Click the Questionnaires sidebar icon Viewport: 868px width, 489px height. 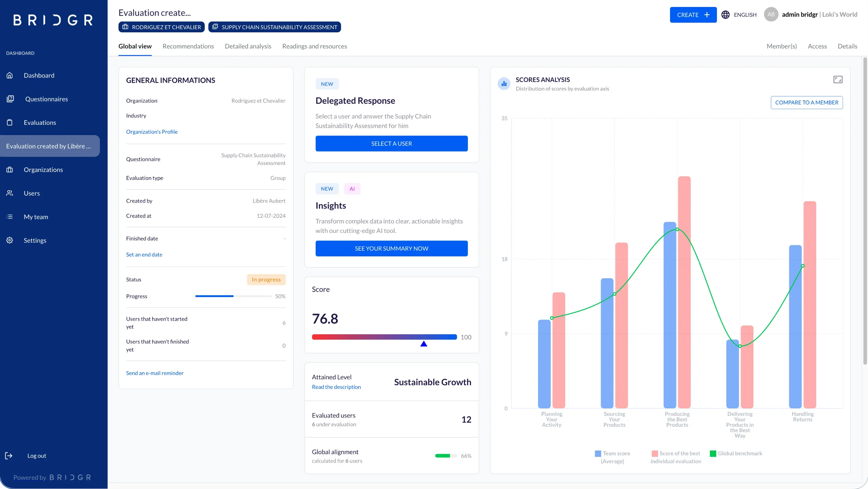point(10,99)
